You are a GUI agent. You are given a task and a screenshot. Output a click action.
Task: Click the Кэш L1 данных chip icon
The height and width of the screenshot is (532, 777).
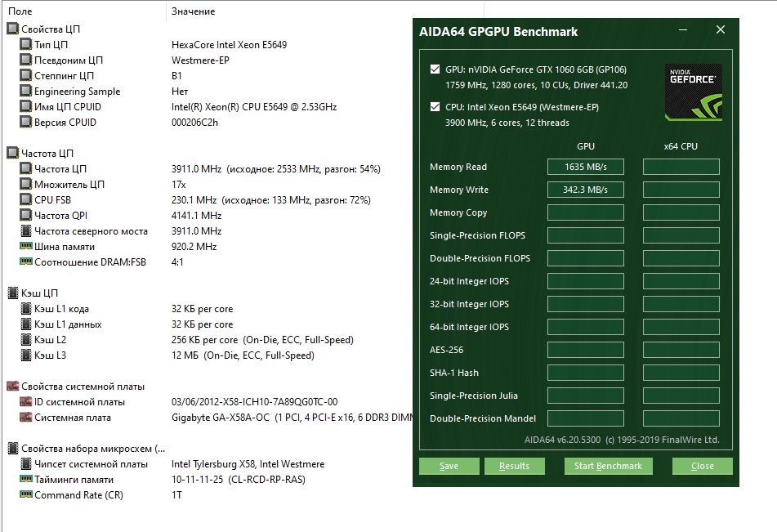[x=26, y=324]
